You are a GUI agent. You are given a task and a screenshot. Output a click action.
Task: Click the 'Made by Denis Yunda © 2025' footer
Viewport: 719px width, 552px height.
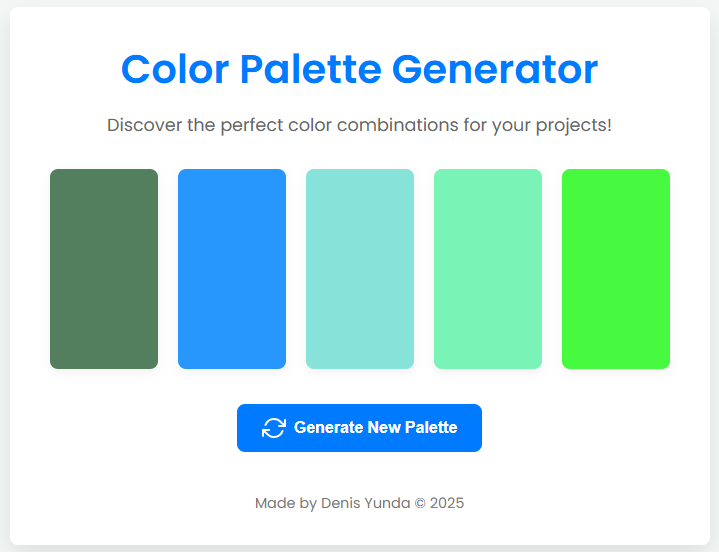[x=360, y=503]
